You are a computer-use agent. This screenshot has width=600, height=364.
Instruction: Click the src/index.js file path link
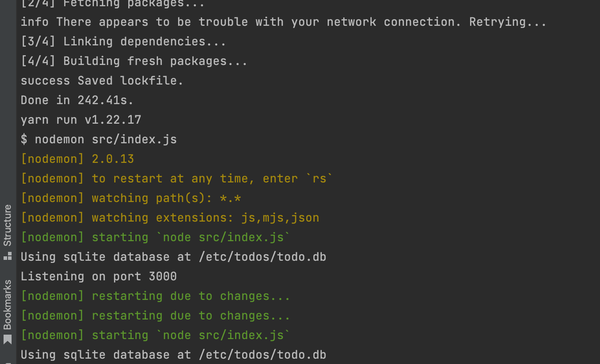134,139
